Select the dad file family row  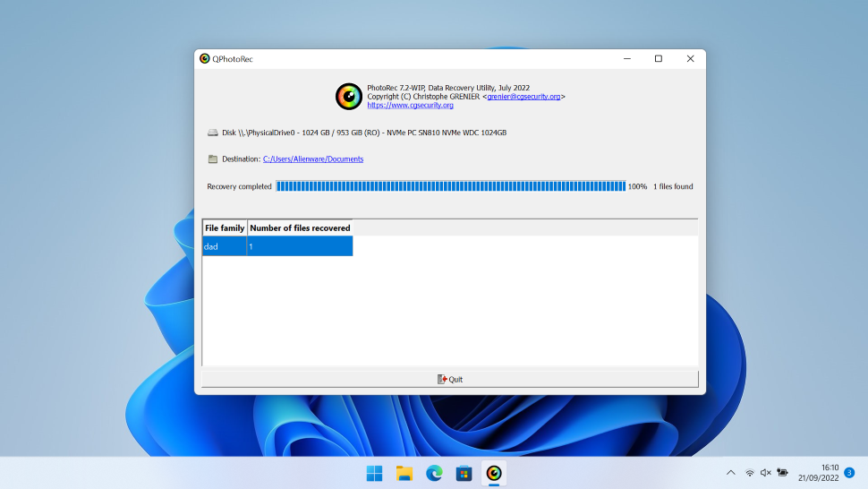point(277,246)
